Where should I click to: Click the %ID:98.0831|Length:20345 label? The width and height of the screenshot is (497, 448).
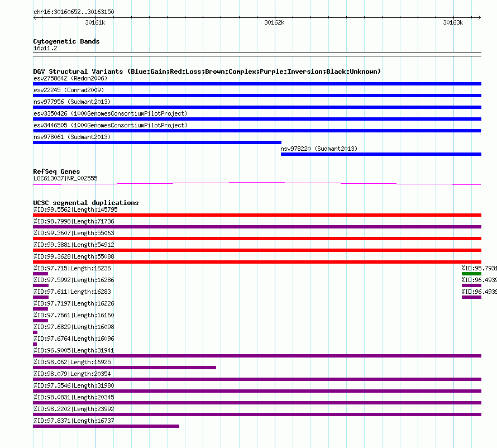74,397
